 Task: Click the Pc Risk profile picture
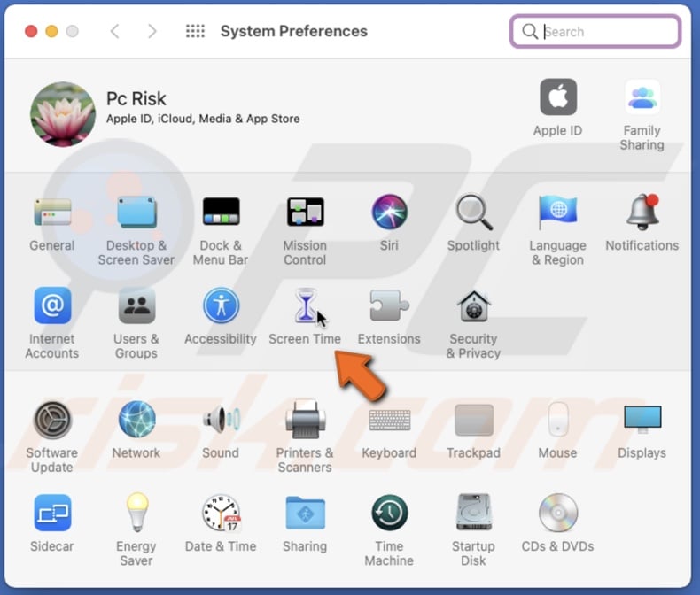(62, 114)
